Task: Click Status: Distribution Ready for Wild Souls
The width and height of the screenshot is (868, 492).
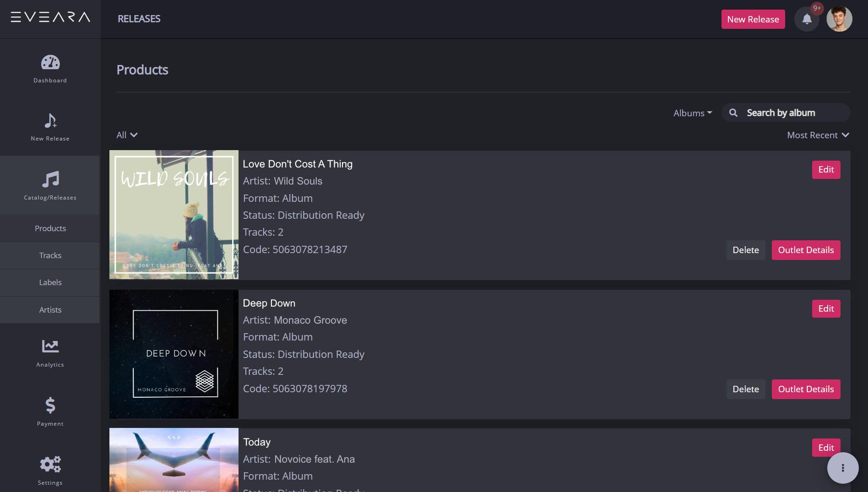Action: coord(304,215)
